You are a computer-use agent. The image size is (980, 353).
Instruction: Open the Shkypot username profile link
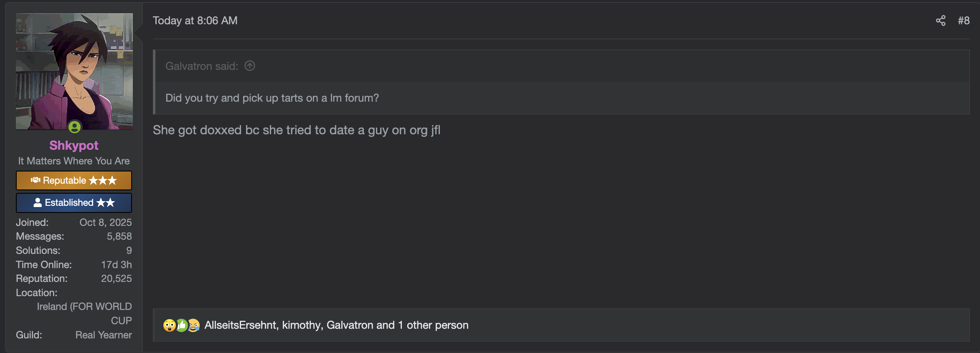(74, 145)
